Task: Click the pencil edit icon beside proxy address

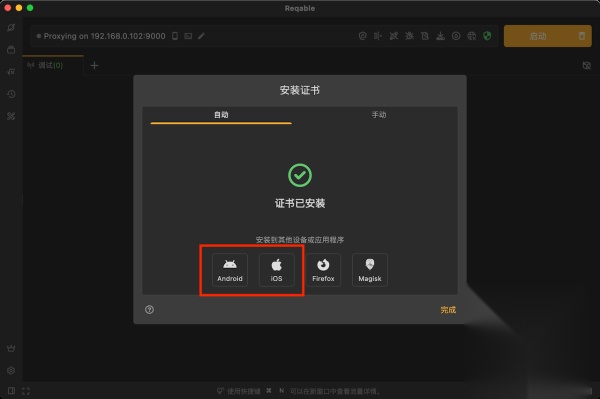Action: [x=201, y=36]
